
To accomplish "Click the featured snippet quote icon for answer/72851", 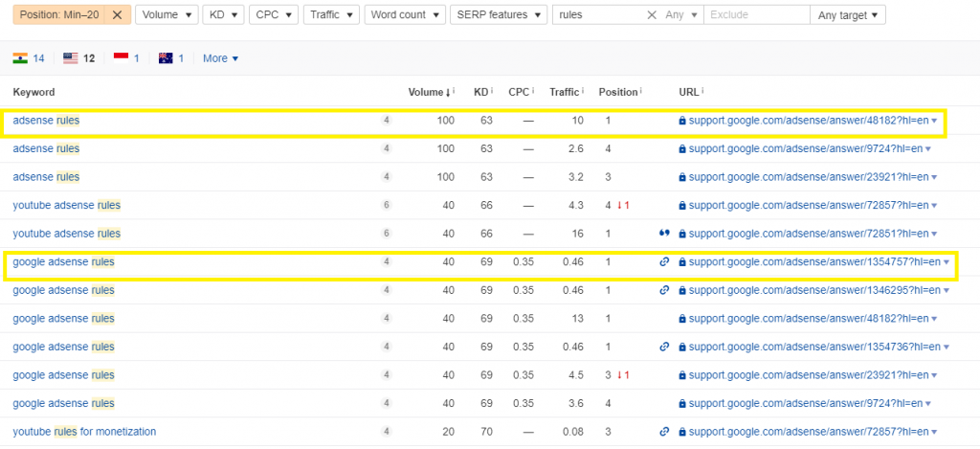I will click(664, 234).
